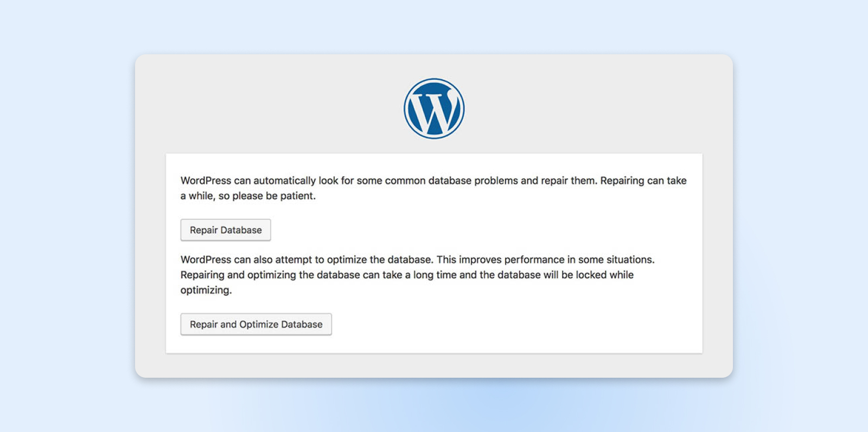Click the text "Repairing can take"
Viewport: 868px width, 432px height.
pyautogui.click(x=643, y=181)
